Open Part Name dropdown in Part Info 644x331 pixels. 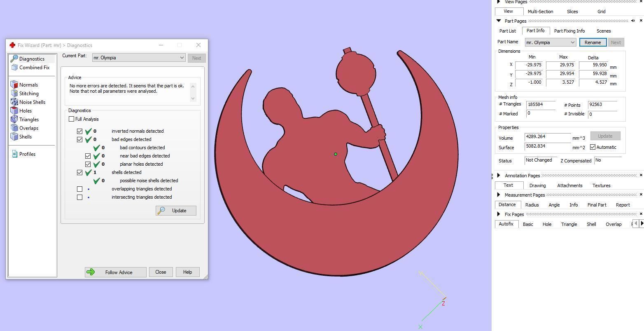[551, 42]
